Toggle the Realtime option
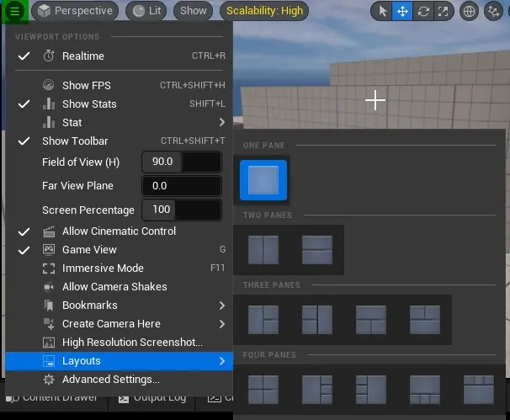The image size is (510, 420). coord(119,56)
